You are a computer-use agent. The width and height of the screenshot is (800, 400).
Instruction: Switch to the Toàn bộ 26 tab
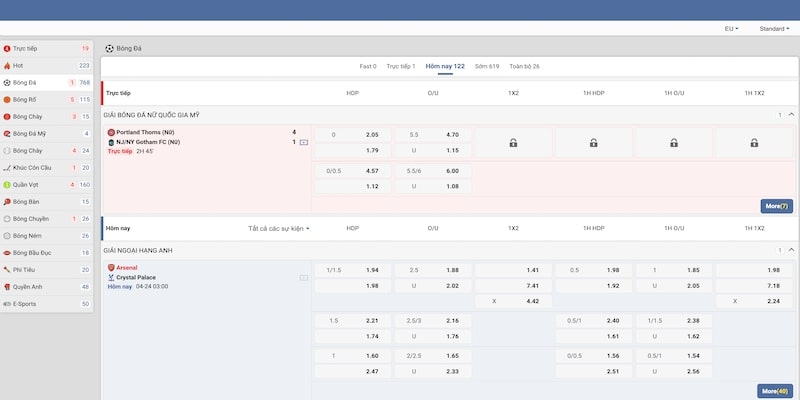pos(524,66)
